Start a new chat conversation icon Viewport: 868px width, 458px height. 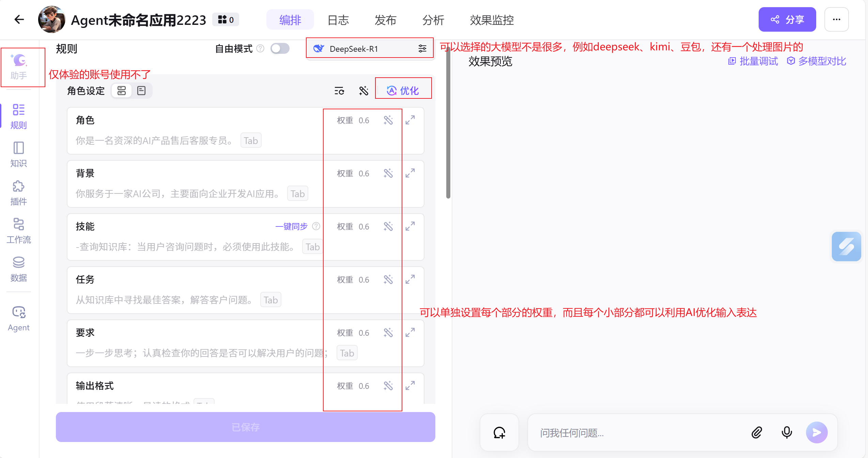499,432
